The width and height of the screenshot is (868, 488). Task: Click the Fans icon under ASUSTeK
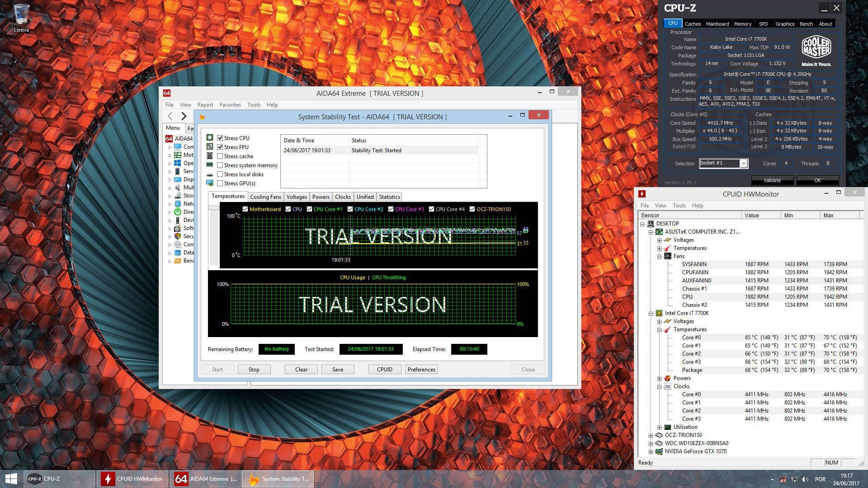click(668, 256)
